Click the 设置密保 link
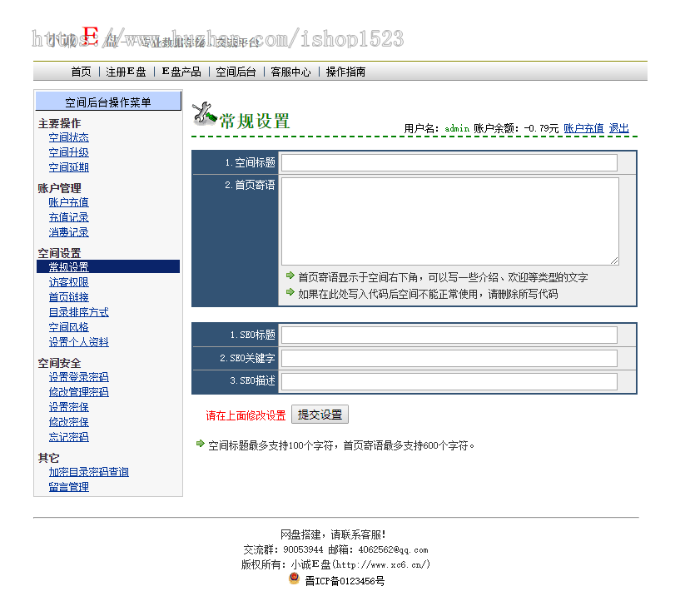 pos(68,407)
